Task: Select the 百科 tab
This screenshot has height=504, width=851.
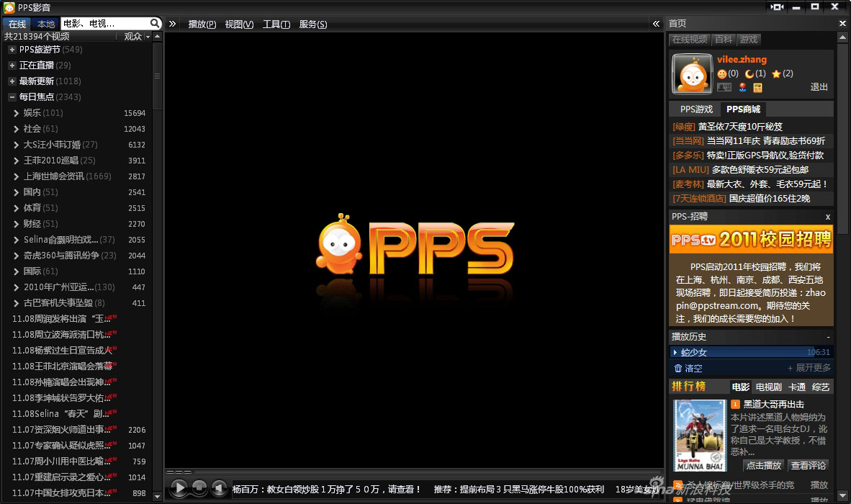Action: 723,39
